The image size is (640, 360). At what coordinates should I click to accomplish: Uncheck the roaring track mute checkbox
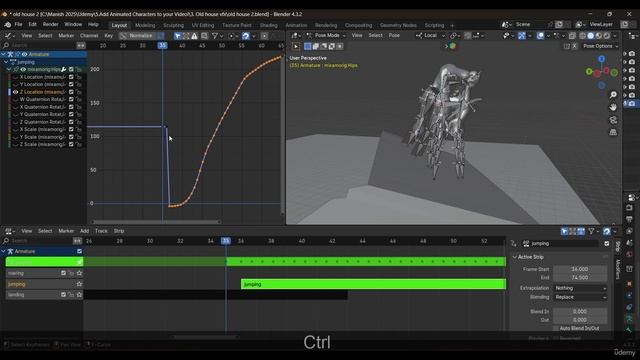pos(63,273)
